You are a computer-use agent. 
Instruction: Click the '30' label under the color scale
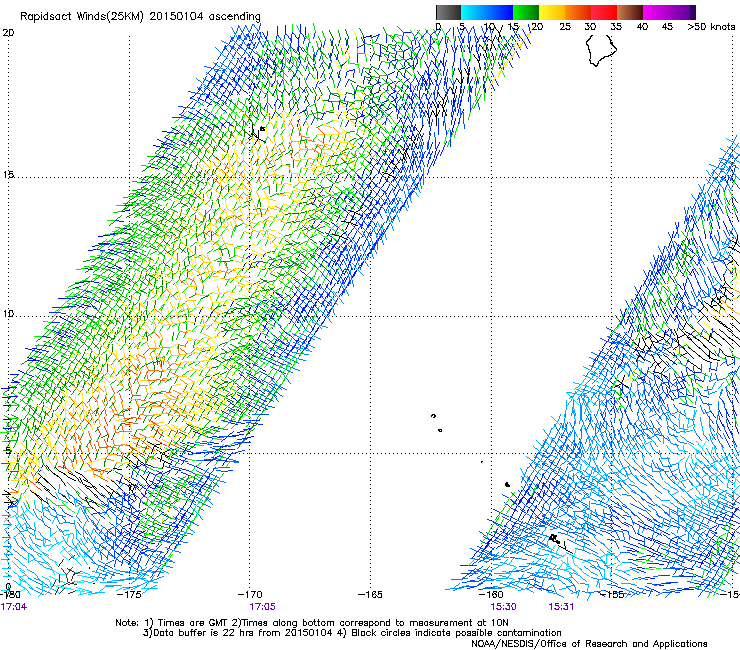(x=590, y=26)
